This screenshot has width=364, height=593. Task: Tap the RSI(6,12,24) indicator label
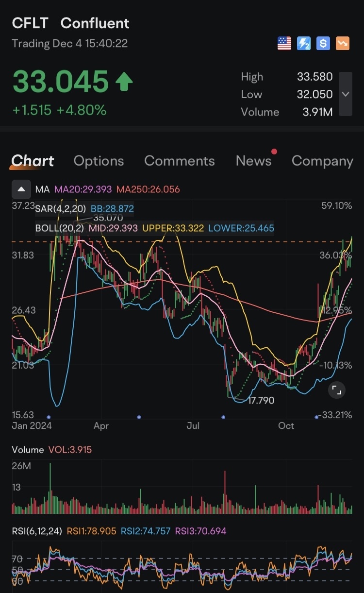click(x=37, y=531)
